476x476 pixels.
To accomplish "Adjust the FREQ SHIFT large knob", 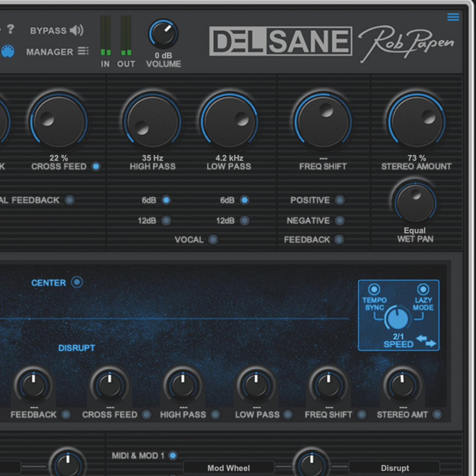I will click(x=323, y=121).
